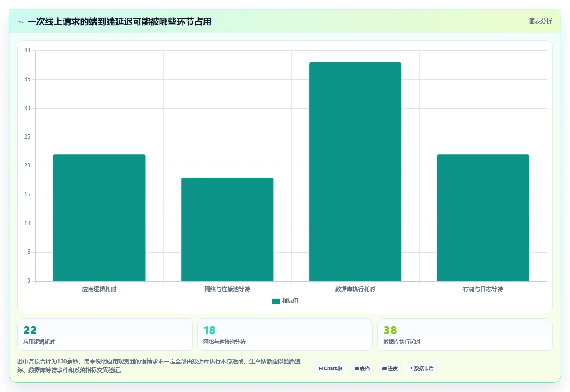Click the footer note starting 图中各段合计为100毫秒
570x392 pixels.
[159, 366]
